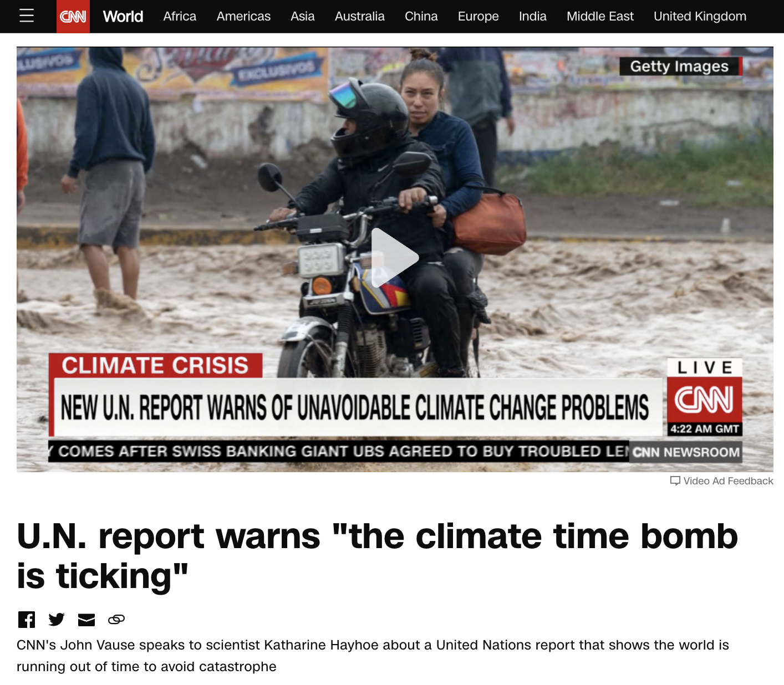Open the hamburger menu icon

27,16
